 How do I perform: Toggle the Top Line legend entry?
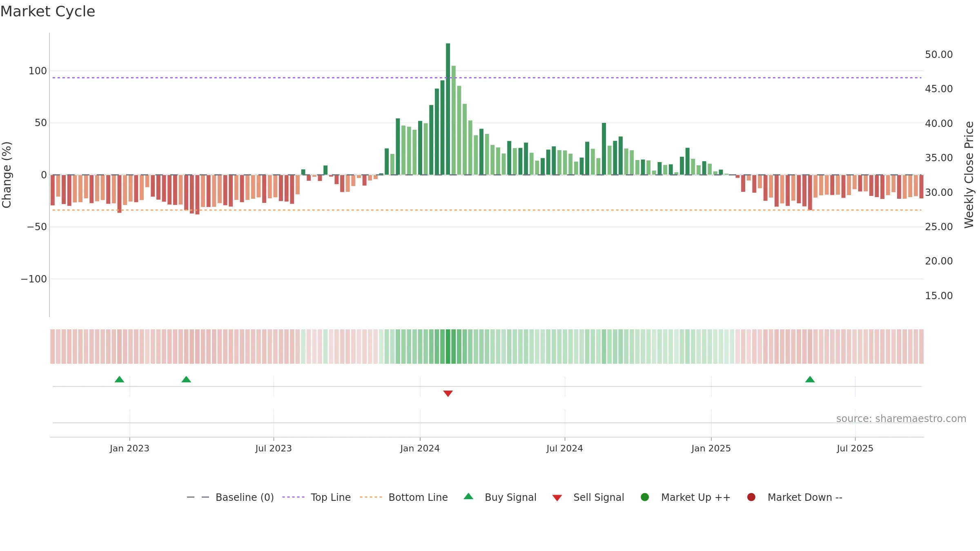pyautogui.click(x=316, y=497)
